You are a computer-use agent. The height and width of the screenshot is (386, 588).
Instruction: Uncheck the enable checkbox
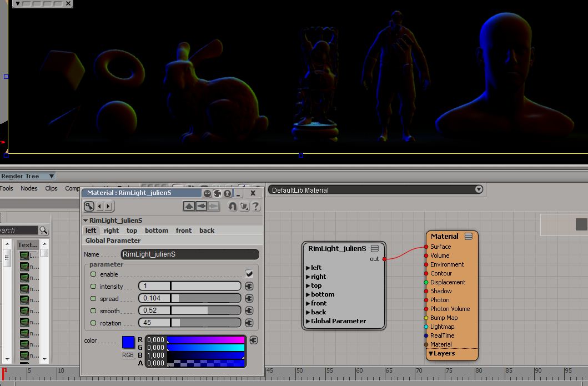click(x=249, y=274)
